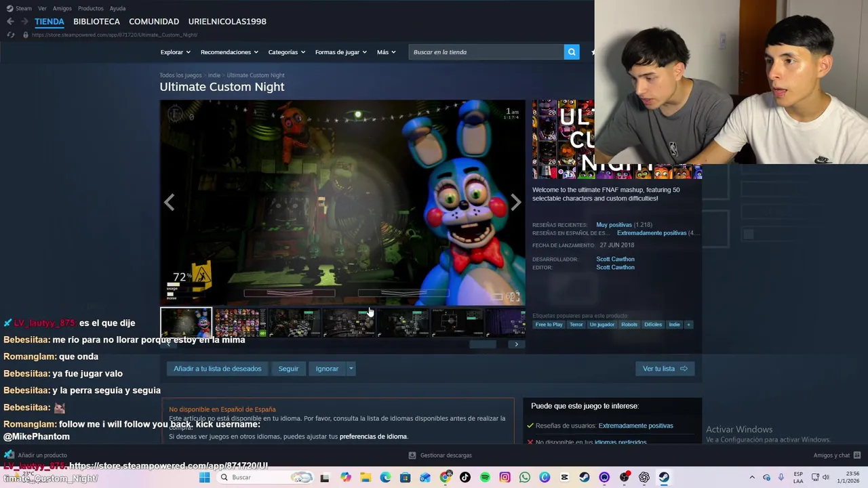Show hidden system tray icons
Screen dimensions: 868x488
pos(751,477)
